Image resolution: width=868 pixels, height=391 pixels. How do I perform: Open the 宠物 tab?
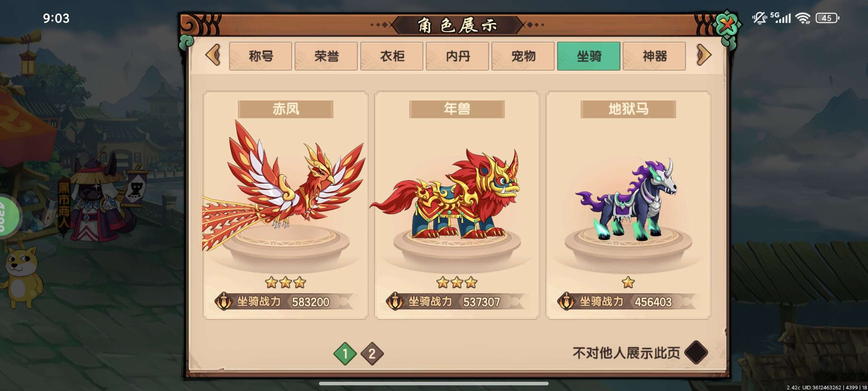(523, 56)
